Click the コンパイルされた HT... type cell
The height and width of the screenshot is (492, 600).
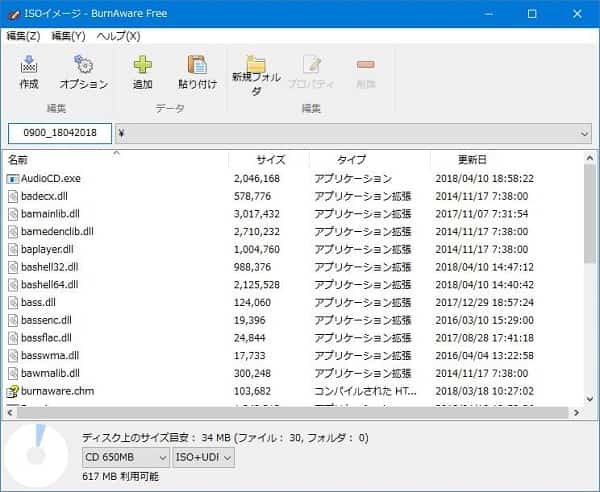tap(365, 391)
